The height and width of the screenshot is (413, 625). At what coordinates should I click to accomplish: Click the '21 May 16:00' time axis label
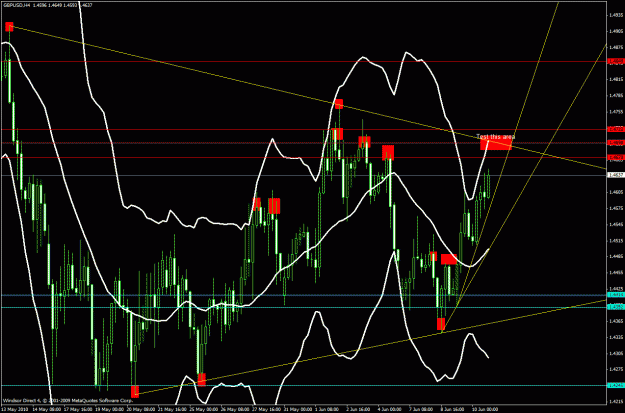(171, 409)
